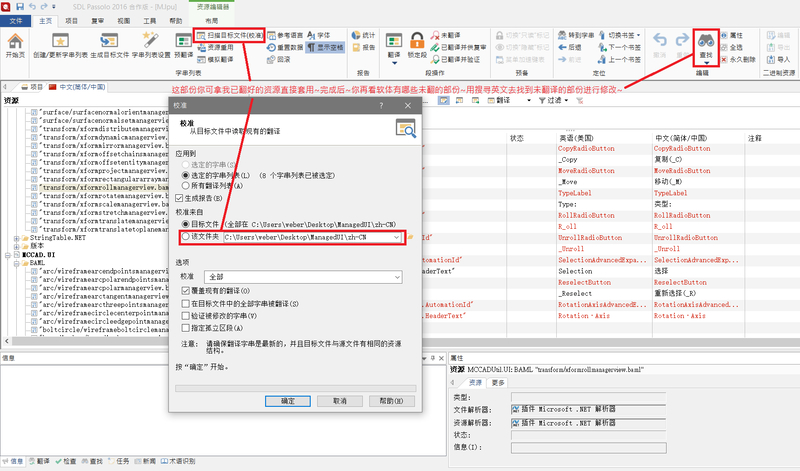
Task: Select 目标文件 radio button
Action: [186, 224]
